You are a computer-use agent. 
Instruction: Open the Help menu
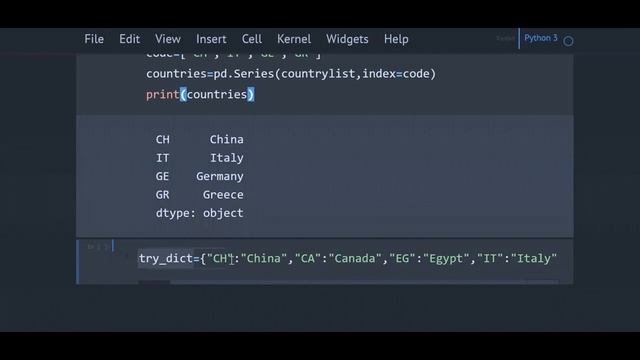pyautogui.click(x=396, y=39)
